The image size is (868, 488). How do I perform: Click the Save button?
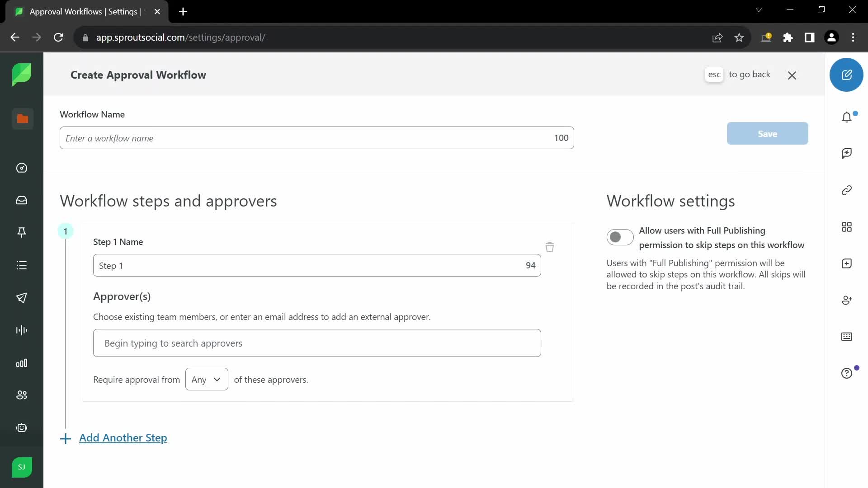click(x=767, y=133)
